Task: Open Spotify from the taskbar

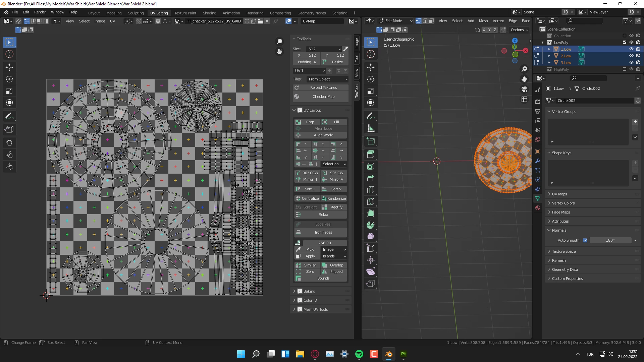Action: pyautogui.click(x=359, y=354)
